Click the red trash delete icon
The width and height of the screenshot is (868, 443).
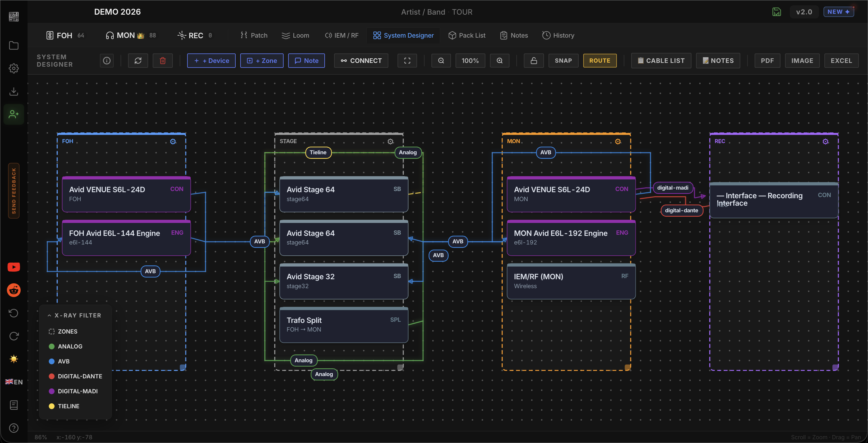tap(162, 61)
